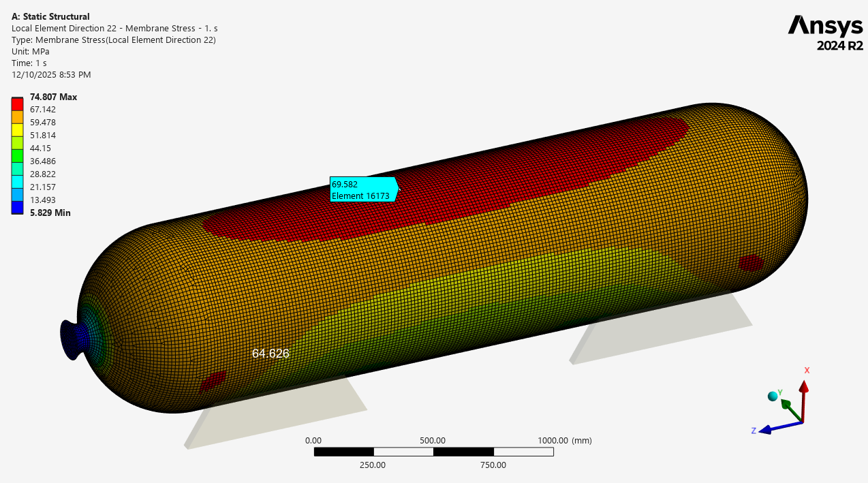This screenshot has height=483, width=868.
Task: Click the cyan isometric view ball on triad
Action: (773, 396)
